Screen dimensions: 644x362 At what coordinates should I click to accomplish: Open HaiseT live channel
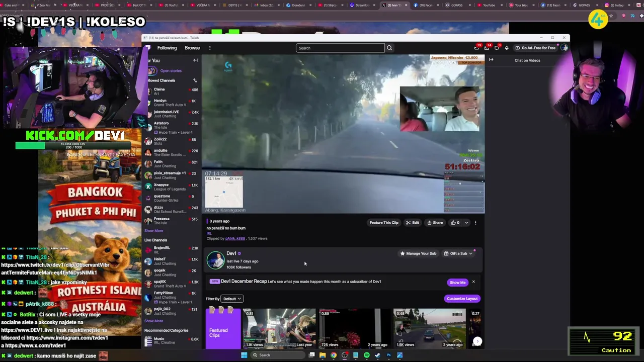pyautogui.click(x=171, y=261)
